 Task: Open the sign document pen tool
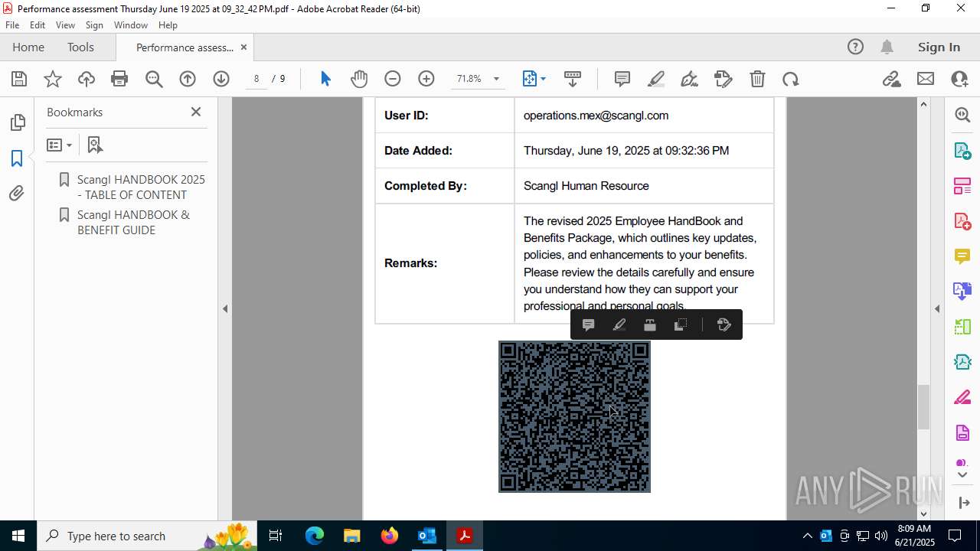point(690,79)
